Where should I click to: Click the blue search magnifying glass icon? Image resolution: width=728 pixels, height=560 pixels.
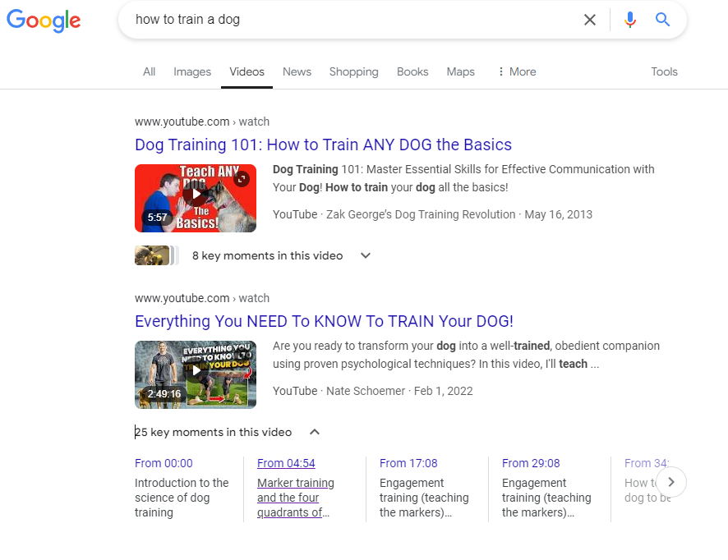662,20
